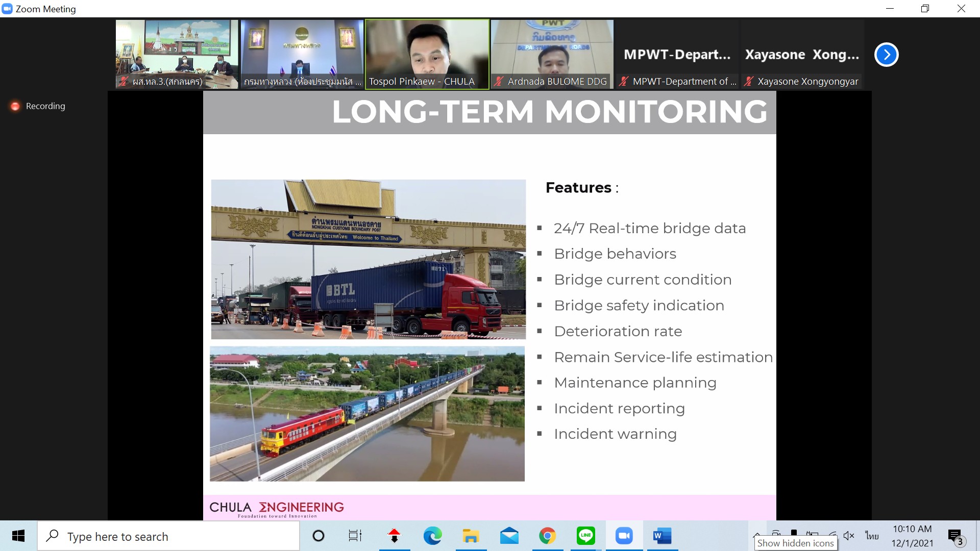Click the Recording indicator
The height and width of the screenshot is (551, 980).
point(38,106)
